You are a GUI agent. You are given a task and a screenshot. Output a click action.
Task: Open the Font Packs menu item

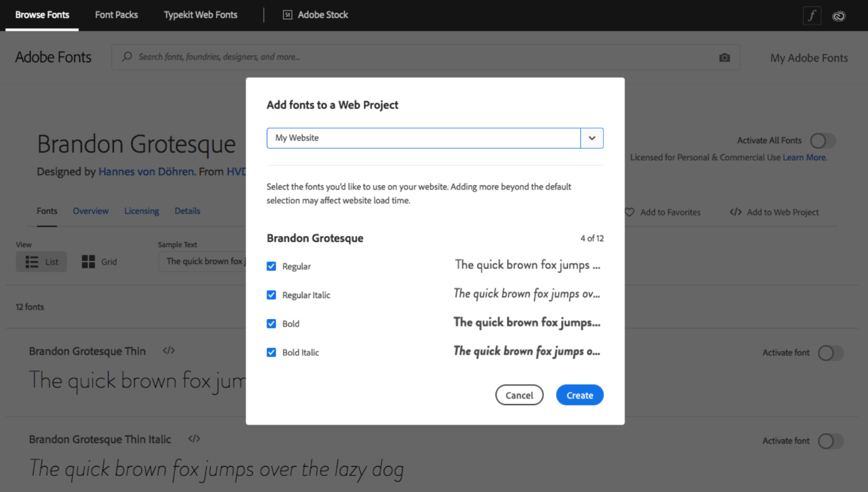116,14
